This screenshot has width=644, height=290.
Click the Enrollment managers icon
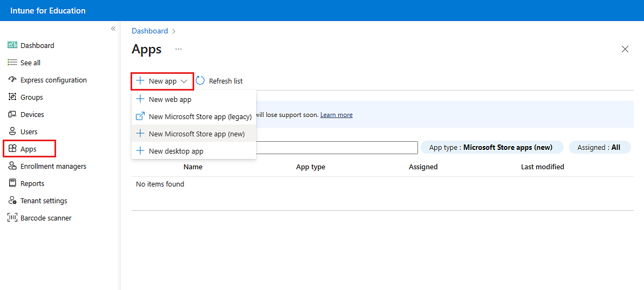pyautogui.click(x=12, y=166)
